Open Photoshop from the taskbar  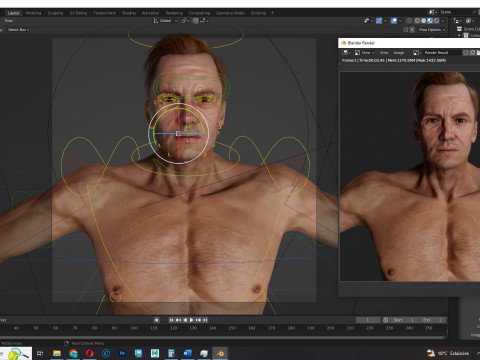click(122, 353)
